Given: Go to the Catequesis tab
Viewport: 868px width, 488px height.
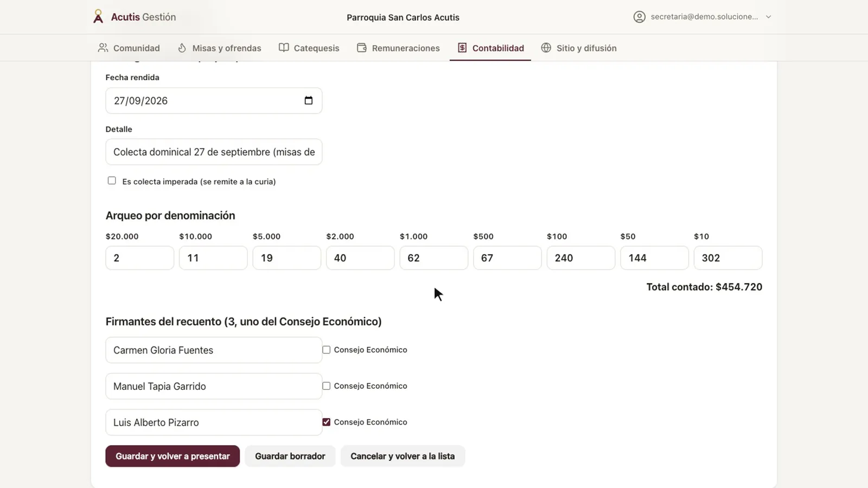Looking at the screenshot, I should click(x=309, y=48).
